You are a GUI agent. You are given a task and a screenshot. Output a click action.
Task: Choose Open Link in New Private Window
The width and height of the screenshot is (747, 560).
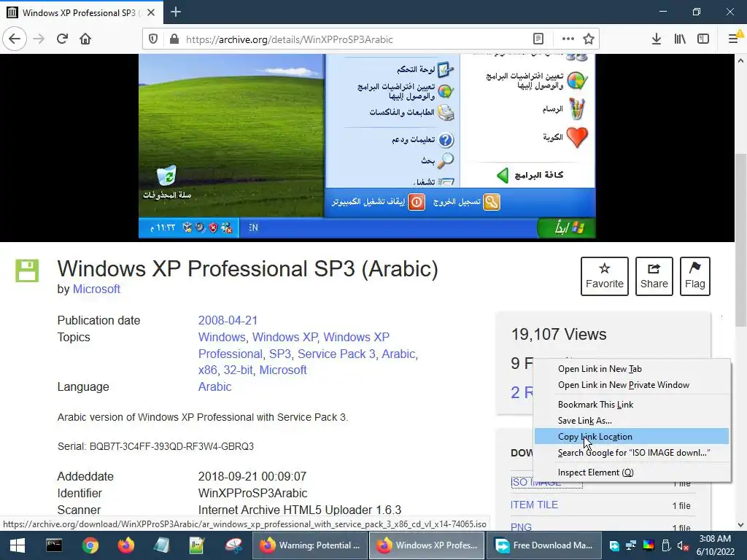pyautogui.click(x=632, y=385)
